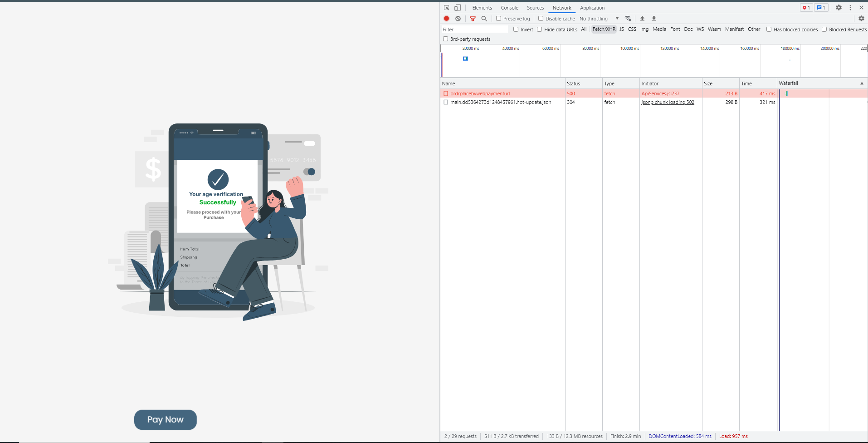
Task: Open the No throttling dropdown
Action: (x=599, y=19)
